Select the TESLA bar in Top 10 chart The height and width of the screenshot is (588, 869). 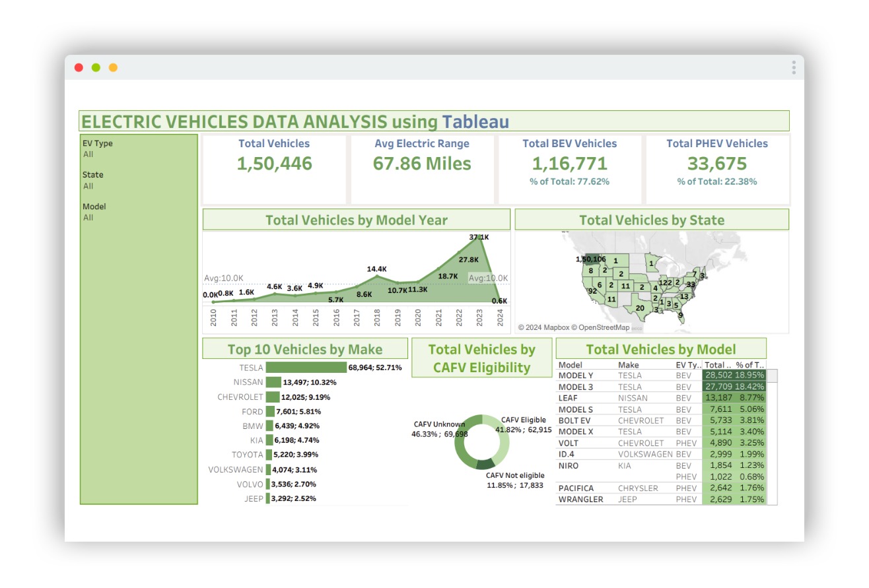(x=306, y=368)
